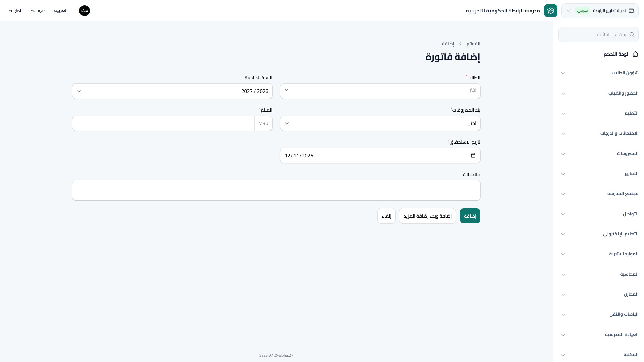The width and height of the screenshot is (644, 362).
Task: Click the إضافة breadcrumb text
Action: [x=448, y=44]
